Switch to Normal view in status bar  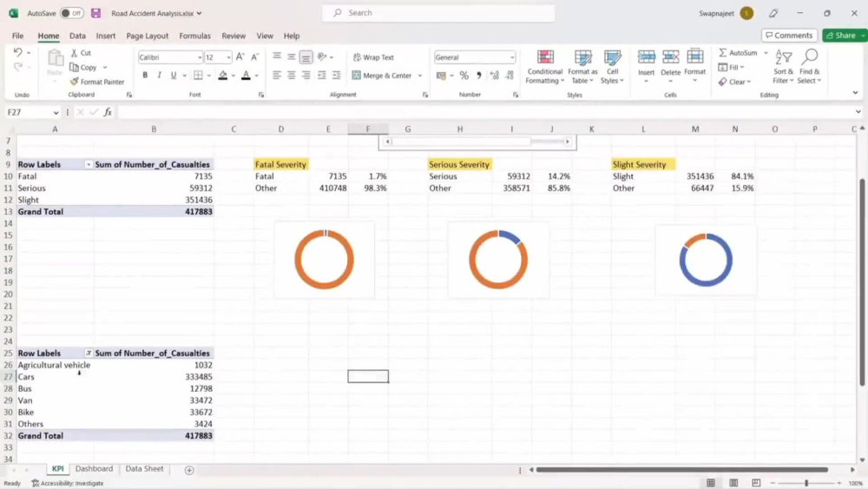pyautogui.click(x=711, y=483)
